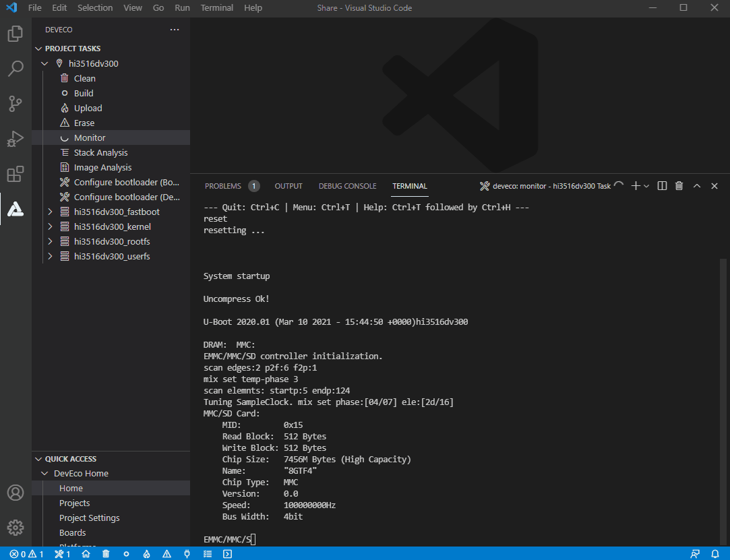Open the File menu

35,8
